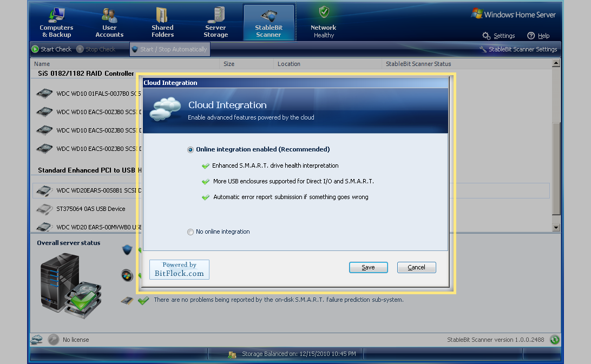The width and height of the screenshot is (591, 364).
Task: Save the Cloud Integration settings
Action: coord(368,268)
